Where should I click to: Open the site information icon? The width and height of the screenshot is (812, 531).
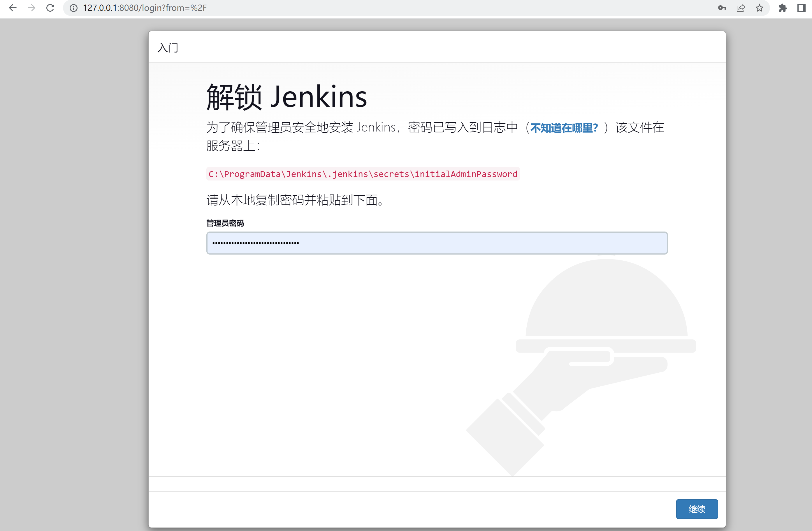pos(73,8)
